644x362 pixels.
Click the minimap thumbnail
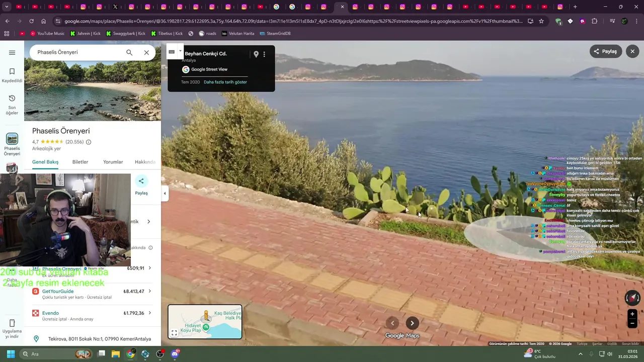205,322
